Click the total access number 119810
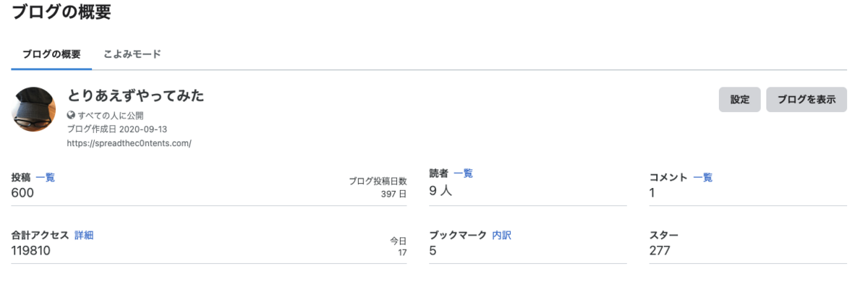This screenshot has width=868, height=282. pyautogui.click(x=31, y=250)
